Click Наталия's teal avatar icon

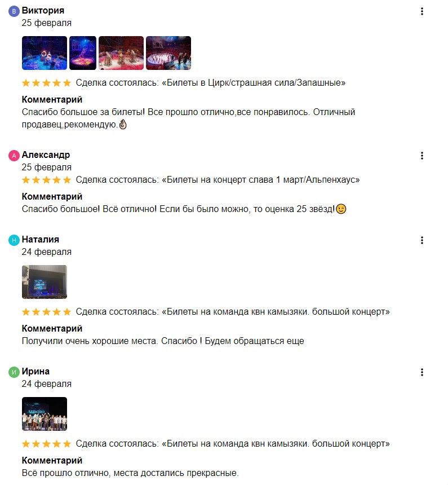tap(14, 240)
